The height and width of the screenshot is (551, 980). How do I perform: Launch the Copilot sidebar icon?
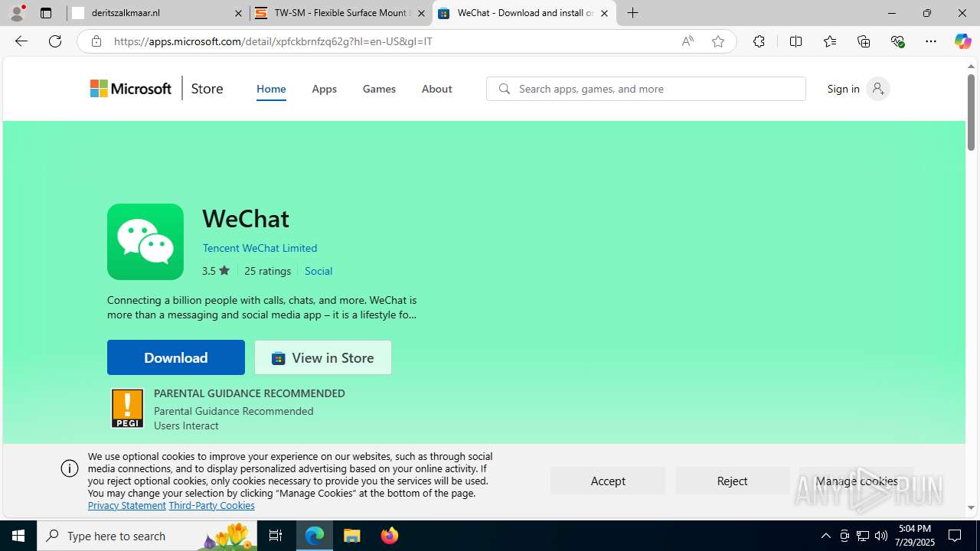(x=962, y=41)
